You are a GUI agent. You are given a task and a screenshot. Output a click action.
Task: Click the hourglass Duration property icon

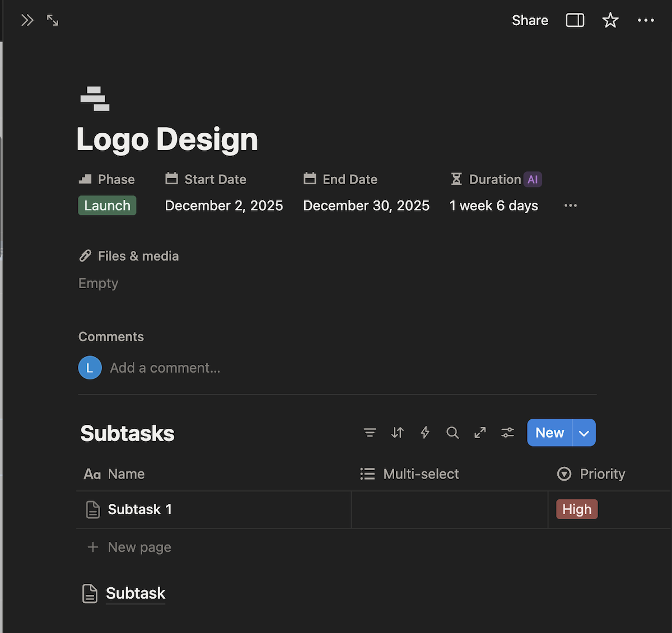click(x=456, y=179)
